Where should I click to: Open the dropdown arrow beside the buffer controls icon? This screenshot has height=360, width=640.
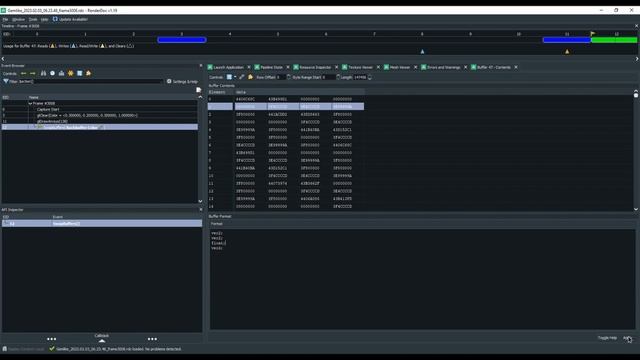click(x=235, y=77)
